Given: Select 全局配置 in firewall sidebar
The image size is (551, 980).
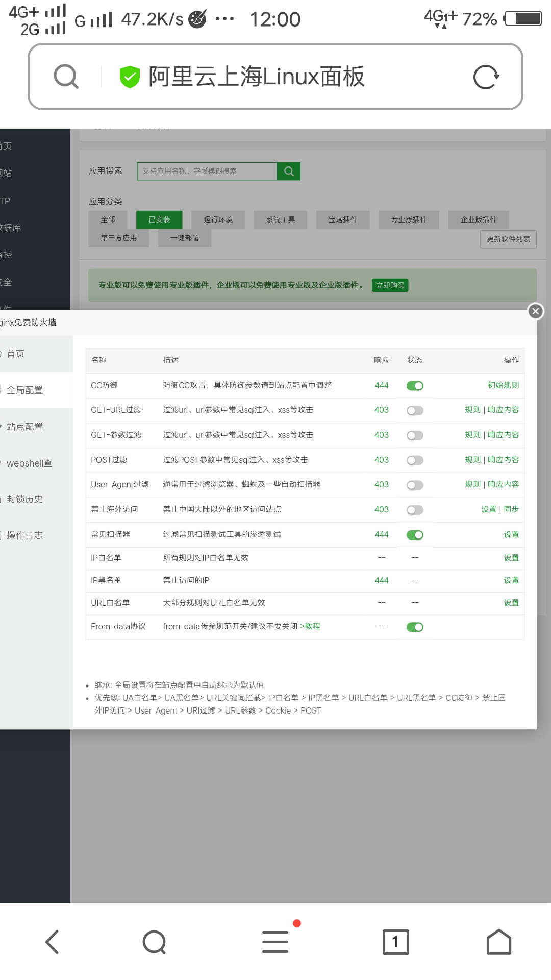Looking at the screenshot, I should click(37, 390).
